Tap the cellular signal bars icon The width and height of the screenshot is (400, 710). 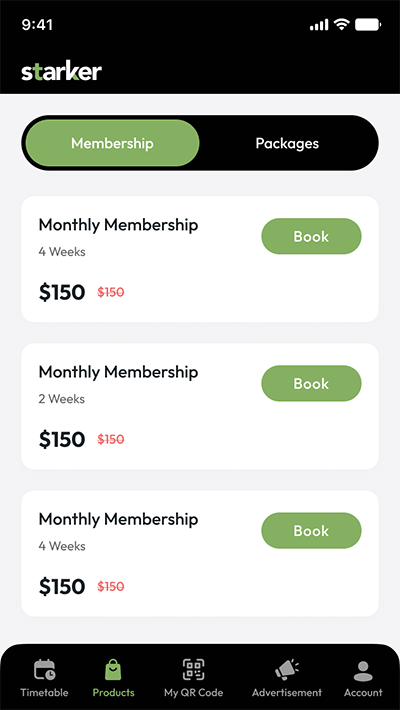point(319,25)
